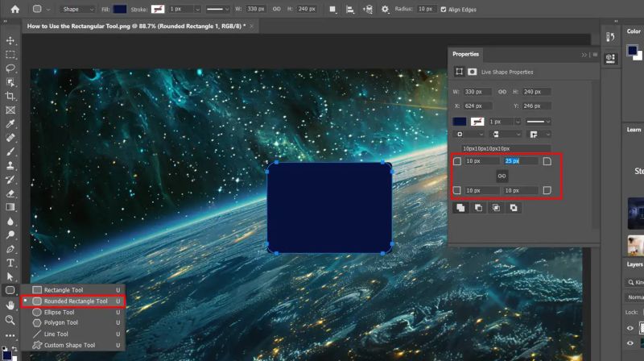Viewport: 644px width, 361px height.
Task: Toggle visibility of second layer
Action: point(630,343)
